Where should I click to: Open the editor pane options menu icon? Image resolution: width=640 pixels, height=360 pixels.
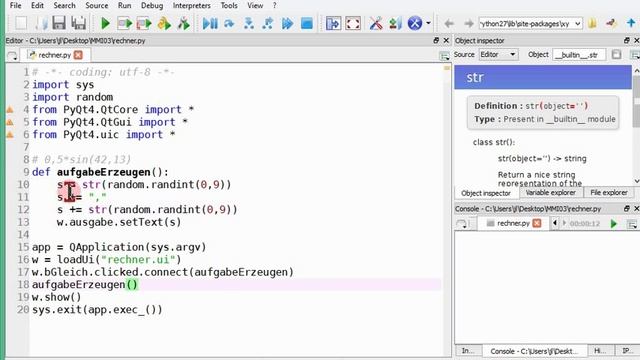(x=444, y=56)
